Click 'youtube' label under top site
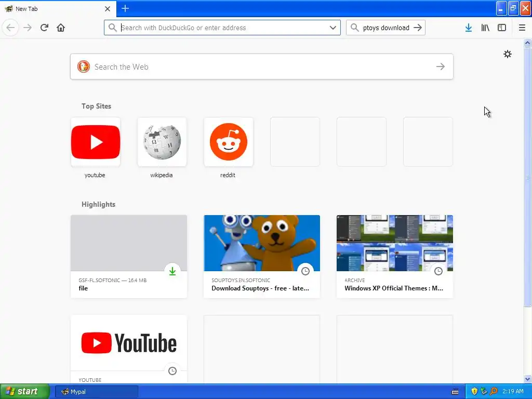 pyautogui.click(x=95, y=175)
